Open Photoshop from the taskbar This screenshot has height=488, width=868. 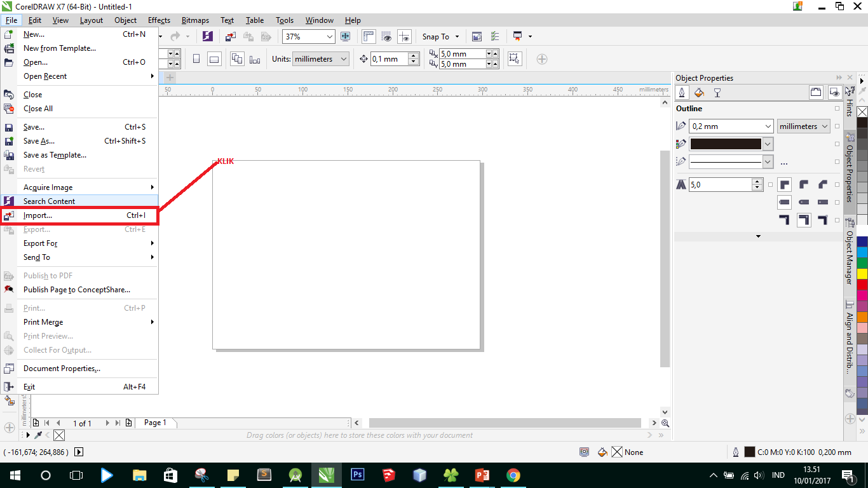coord(357,475)
